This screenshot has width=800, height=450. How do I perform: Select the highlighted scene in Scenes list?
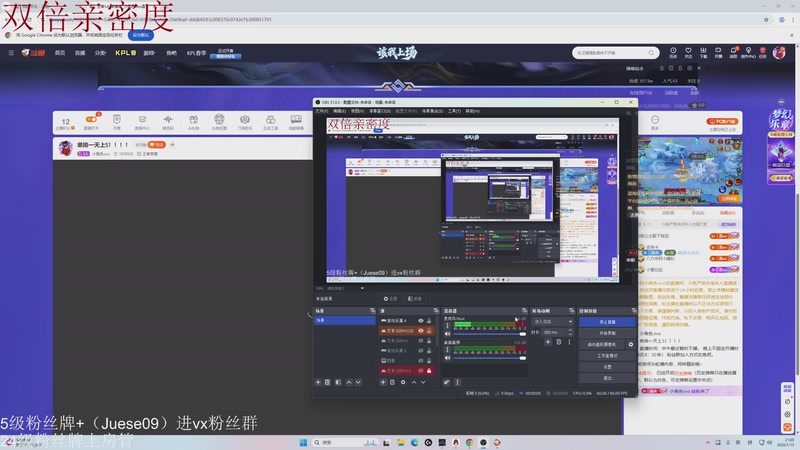pyautogui.click(x=345, y=320)
